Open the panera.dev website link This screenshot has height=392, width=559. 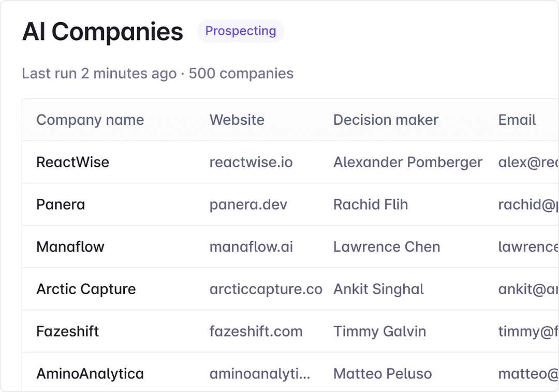[248, 205]
